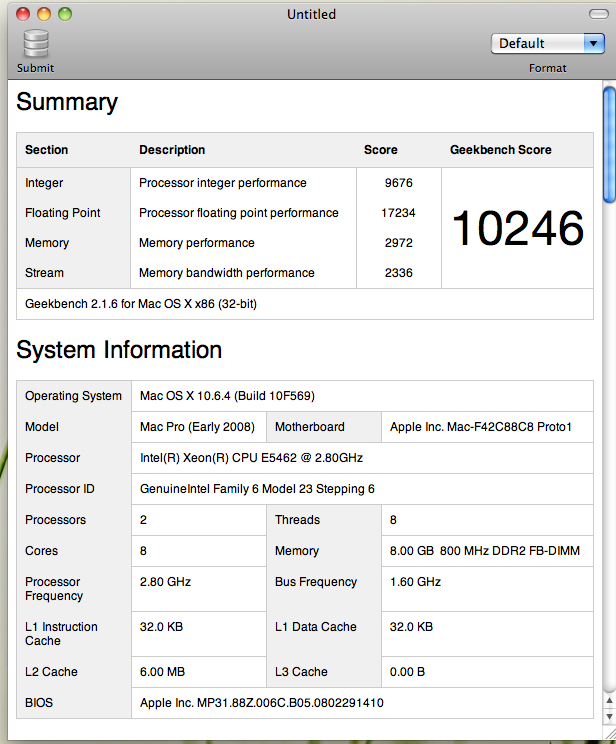Click the 8.00 GB DDR2 memory value
Screen dimensions: 616x744
tap(485, 550)
